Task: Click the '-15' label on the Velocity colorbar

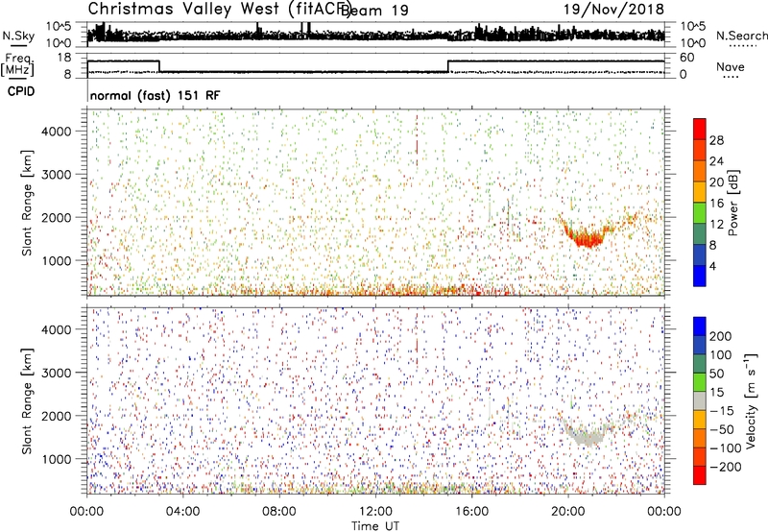Action: tap(721, 411)
